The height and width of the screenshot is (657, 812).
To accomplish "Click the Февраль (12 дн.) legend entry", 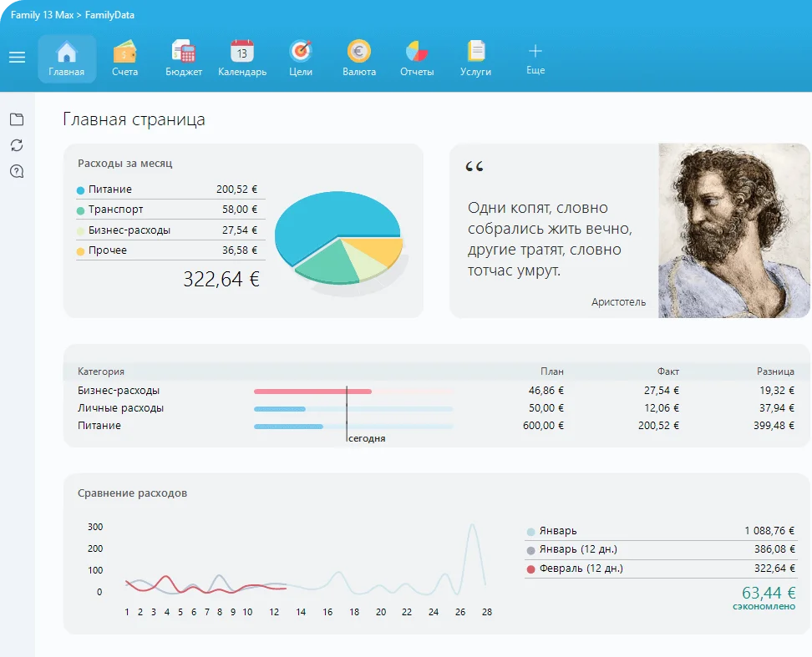I will (581, 569).
